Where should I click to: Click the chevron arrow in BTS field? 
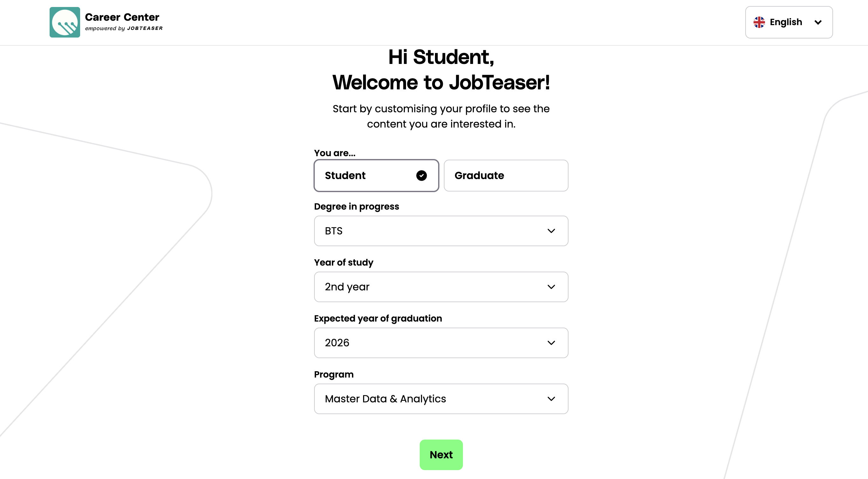tap(551, 231)
